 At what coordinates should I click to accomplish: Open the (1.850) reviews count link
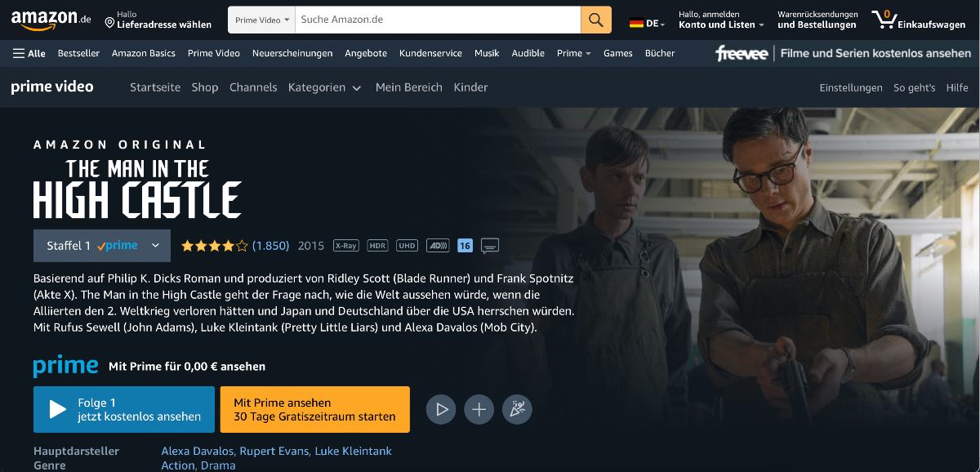click(x=270, y=246)
